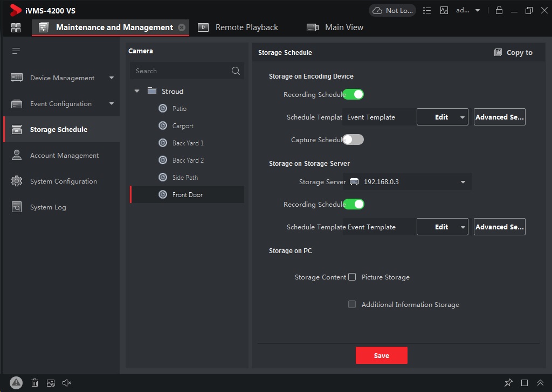Viewport: 552px width, 392px height.
Task: Check the Picture Storage checkbox
Action: (352, 277)
